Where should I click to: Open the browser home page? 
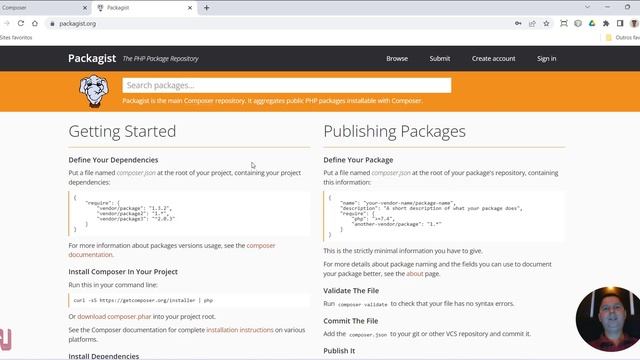(x=35, y=24)
